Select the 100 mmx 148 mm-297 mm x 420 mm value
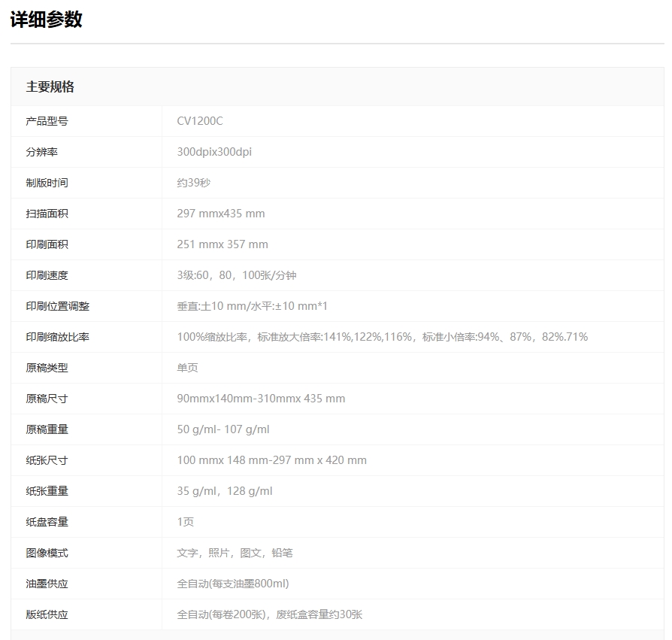 coord(271,461)
